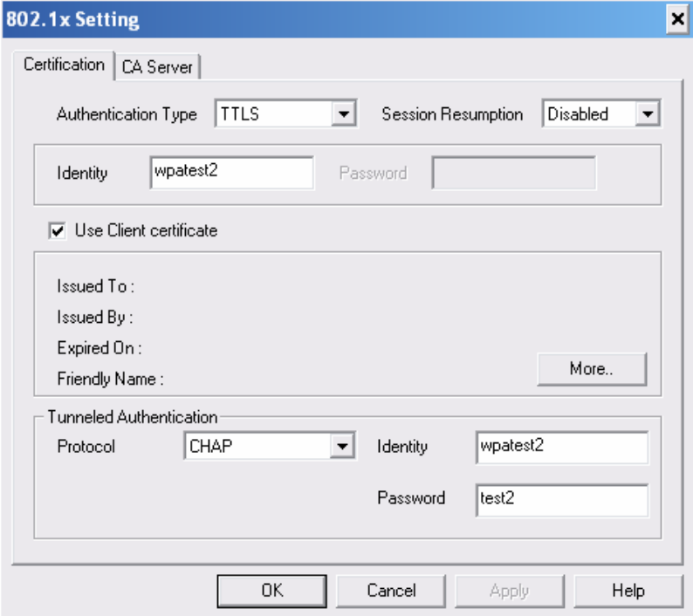The width and height of the screenshot is (693, 616).
Task: Click the Authentication Type dropdown arrow
Action: [345, 114]
